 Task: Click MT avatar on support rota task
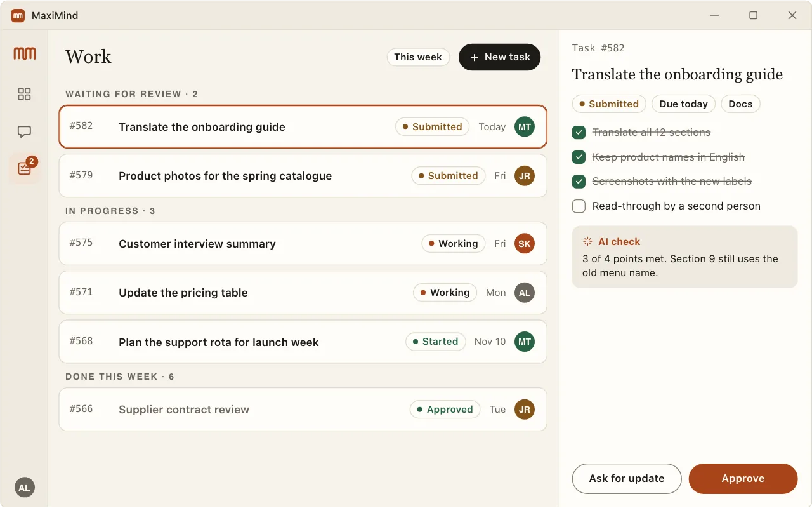click(x=525, y=342)
